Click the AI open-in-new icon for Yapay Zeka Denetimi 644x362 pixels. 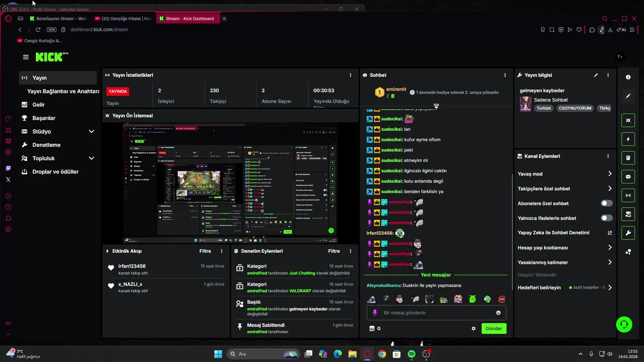[x=610, y=233]
